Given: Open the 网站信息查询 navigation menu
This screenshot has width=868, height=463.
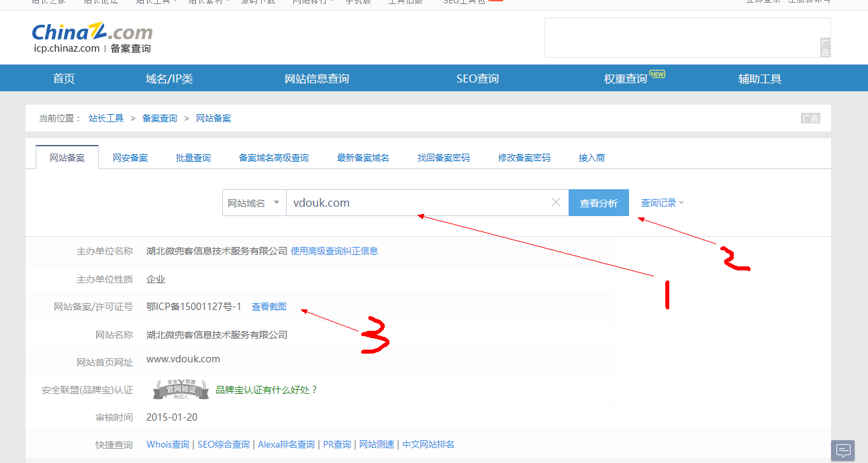Looking at the screenshot, I should click(x=317, y=79).
